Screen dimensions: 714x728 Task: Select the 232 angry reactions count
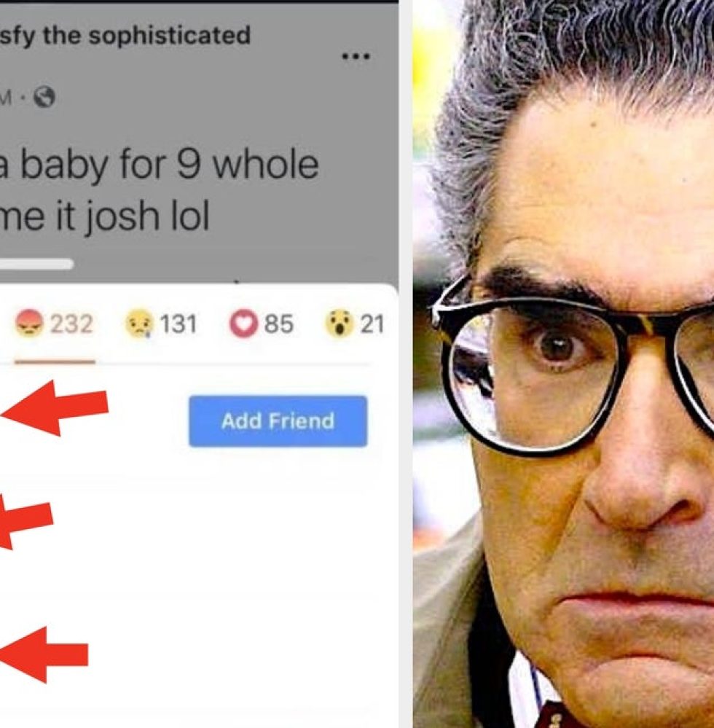(x=71, y=324)
